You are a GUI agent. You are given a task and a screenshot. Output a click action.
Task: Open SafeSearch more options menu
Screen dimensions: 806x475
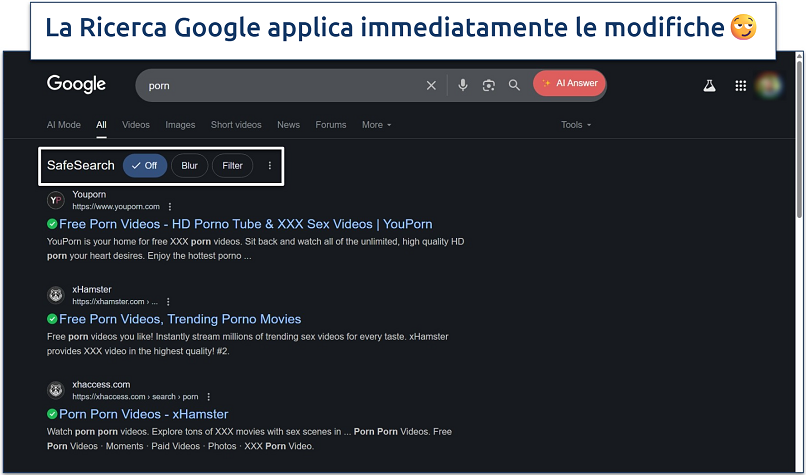point(270,166)
